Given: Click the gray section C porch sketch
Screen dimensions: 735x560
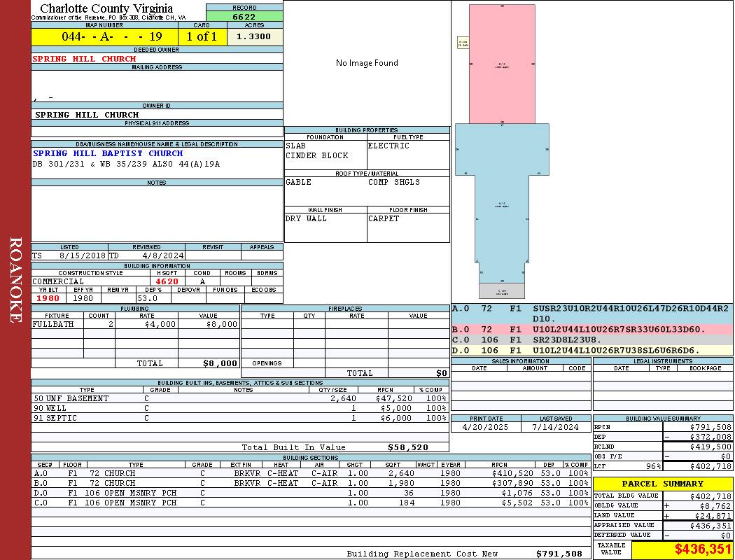Looking at the screenshot, I should [x=502, y=290].
